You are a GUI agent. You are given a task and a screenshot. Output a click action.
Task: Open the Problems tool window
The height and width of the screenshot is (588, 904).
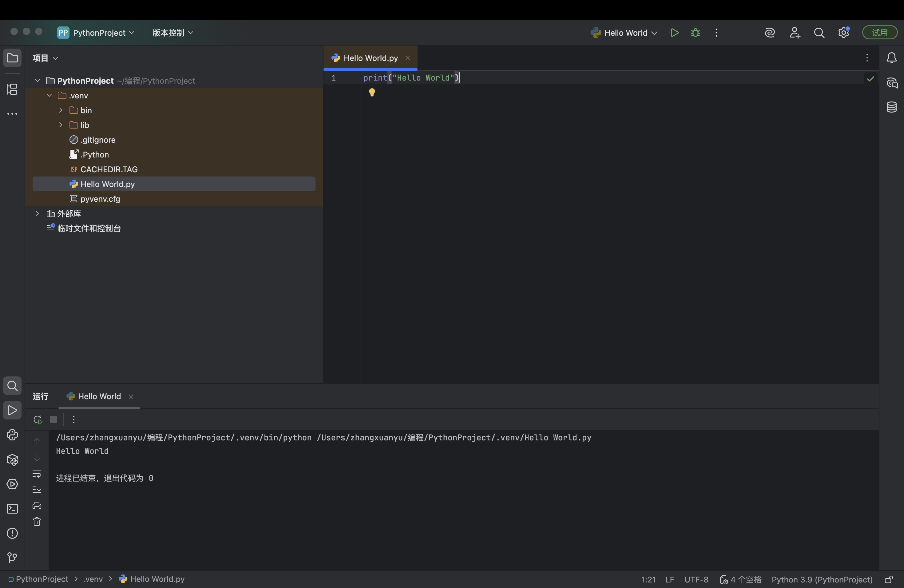coord(12,533)
